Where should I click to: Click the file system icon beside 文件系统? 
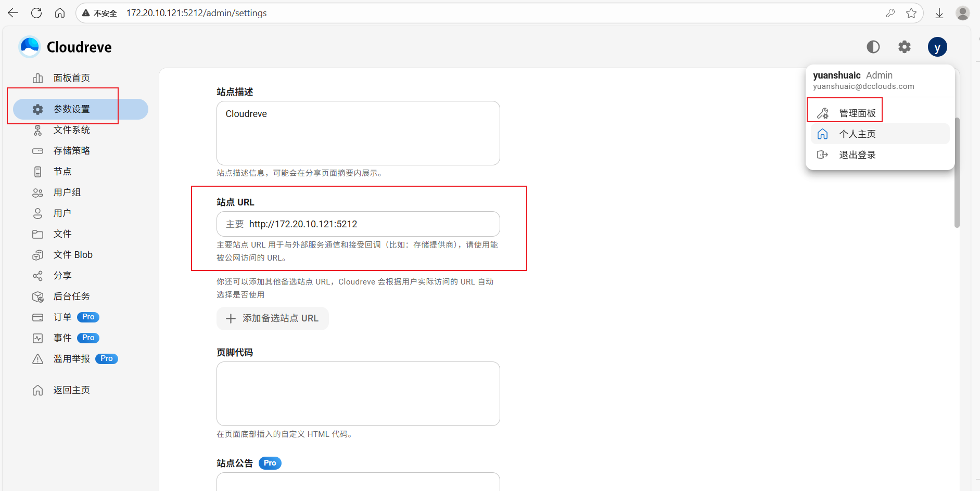tap(38, 130)
